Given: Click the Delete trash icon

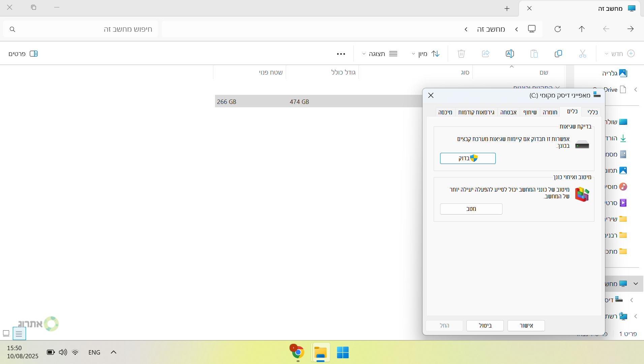Looking at the screenshot, I should click(461, 54).
